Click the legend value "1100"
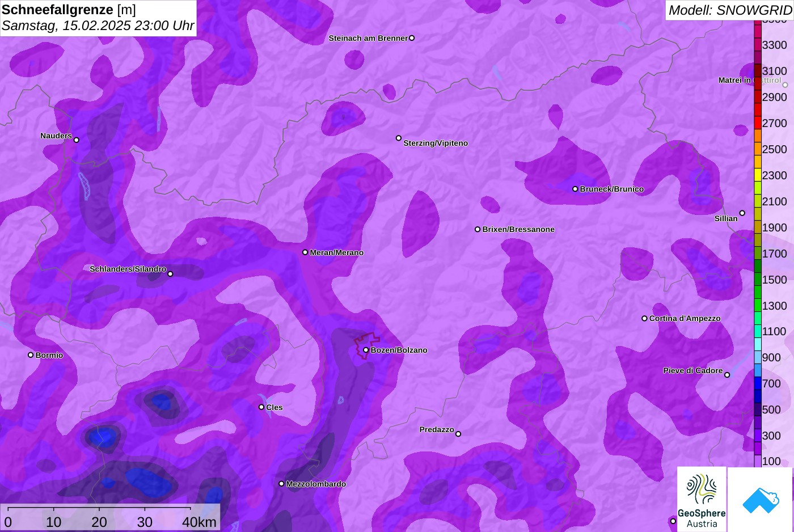 775,331
